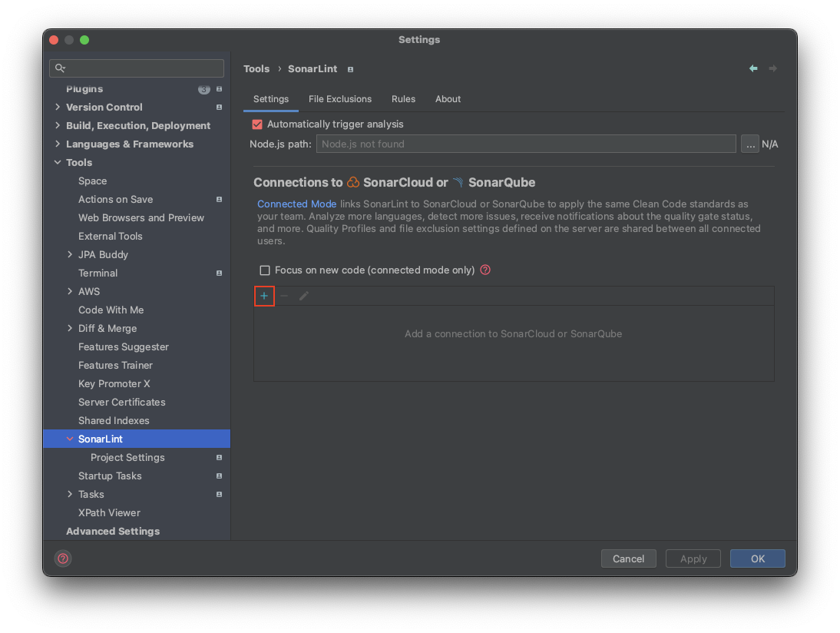Disable Automatically trigger analysis checkbox
This screenshot has width=840, height=633.
click(x=257, y=124)
